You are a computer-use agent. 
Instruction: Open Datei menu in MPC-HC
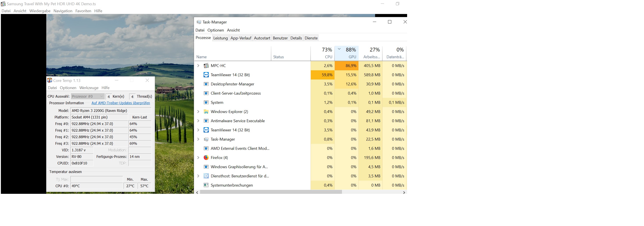tap(6, 11)
